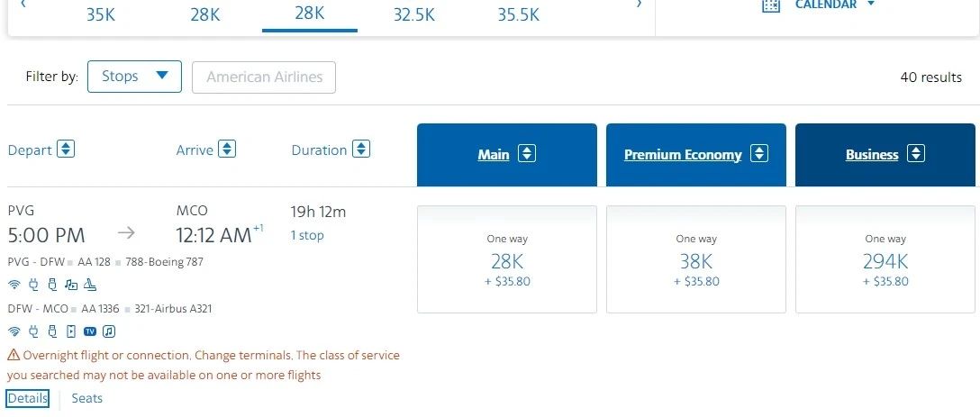Open the flight Details link

(27, 398)
